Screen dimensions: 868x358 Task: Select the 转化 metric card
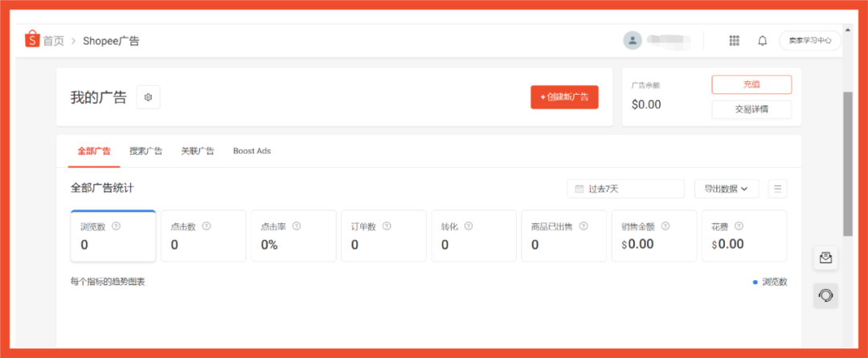pos(474,236)
